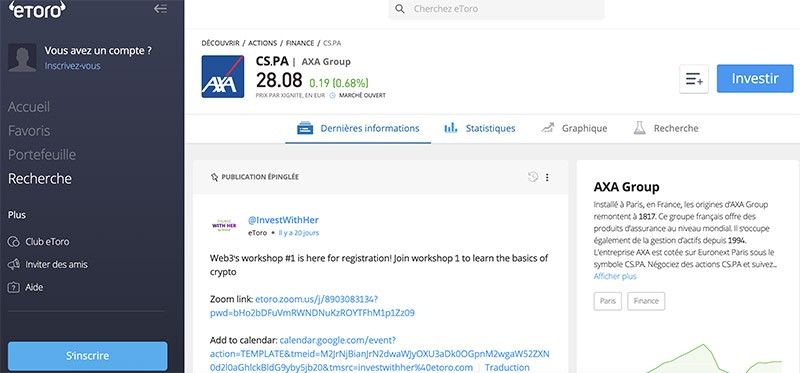Screen dimensions: 800x373
Task: Go to ACTIONS breadcrumb
Action: click(263, 43)
